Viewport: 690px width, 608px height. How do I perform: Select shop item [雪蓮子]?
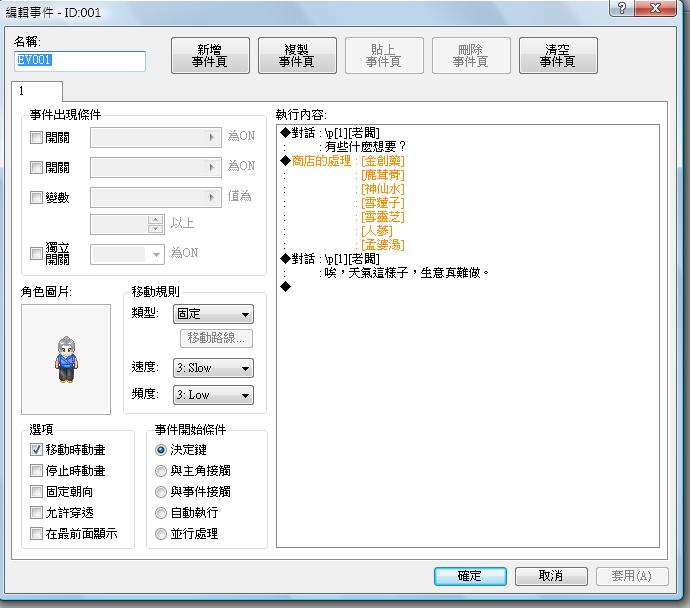[382, 203]
